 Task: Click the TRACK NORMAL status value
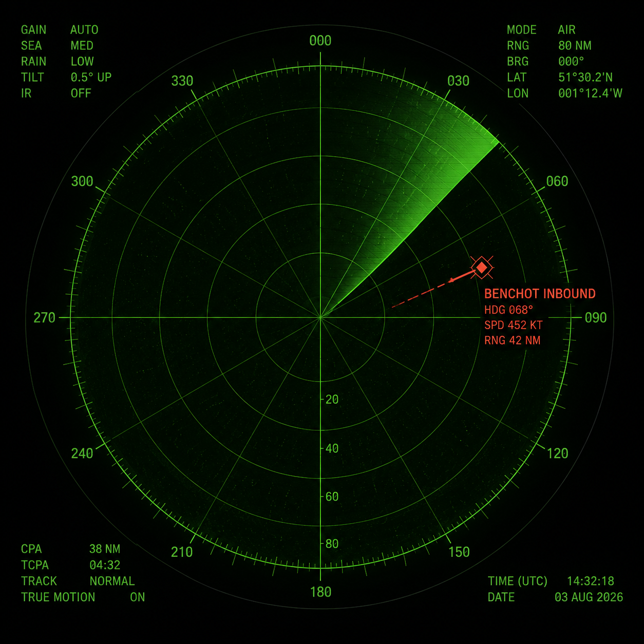(x=112, y=581)
